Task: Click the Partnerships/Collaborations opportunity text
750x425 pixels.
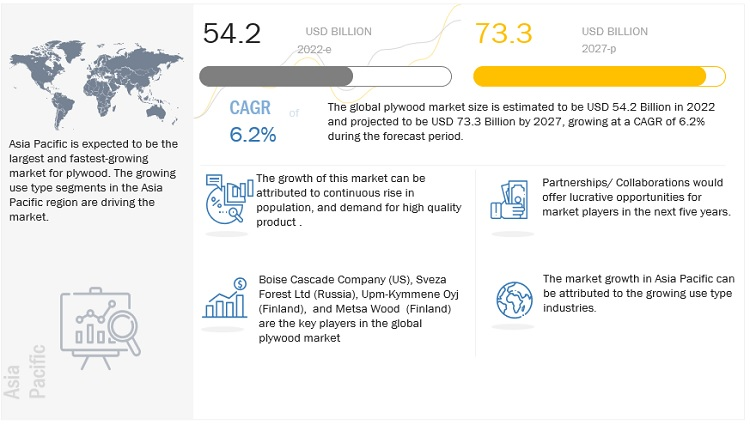Action: click(x=636, y=197)
